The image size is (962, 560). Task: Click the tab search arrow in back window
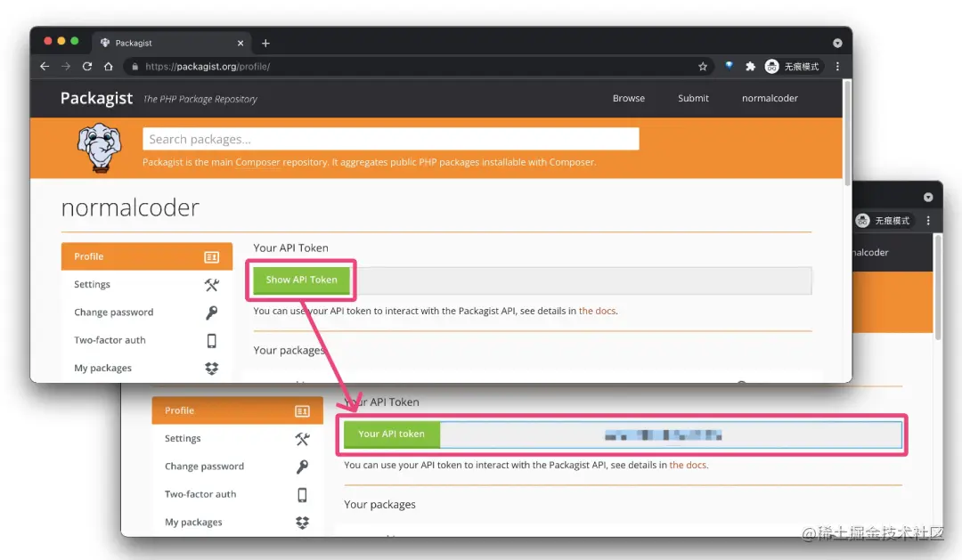click(928, 197)
